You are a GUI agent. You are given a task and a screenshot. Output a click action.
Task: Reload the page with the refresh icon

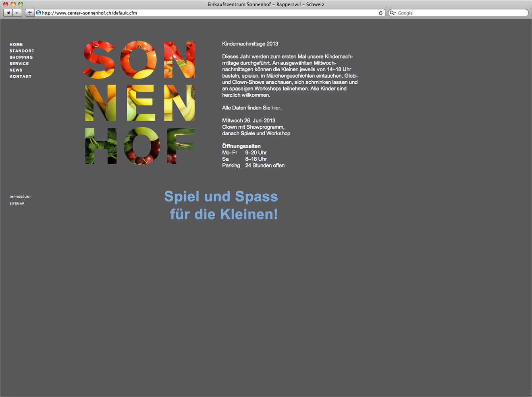380,13
